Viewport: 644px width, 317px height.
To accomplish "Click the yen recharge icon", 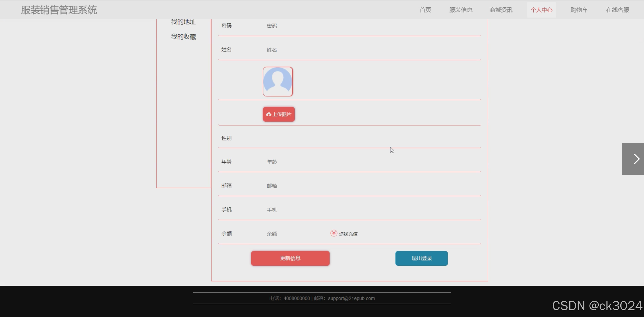I will pyautogui.click(x=334, y=233).
